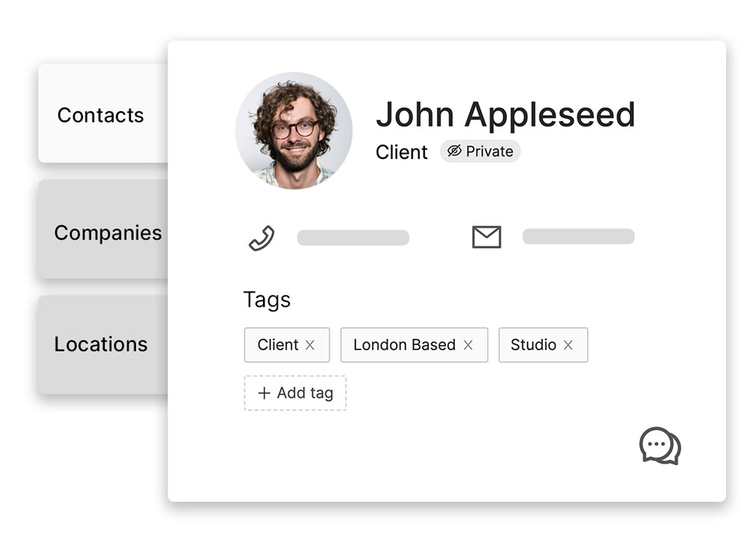
Task: Remove the Studio tag via X
Action: (x=568, y=345)
